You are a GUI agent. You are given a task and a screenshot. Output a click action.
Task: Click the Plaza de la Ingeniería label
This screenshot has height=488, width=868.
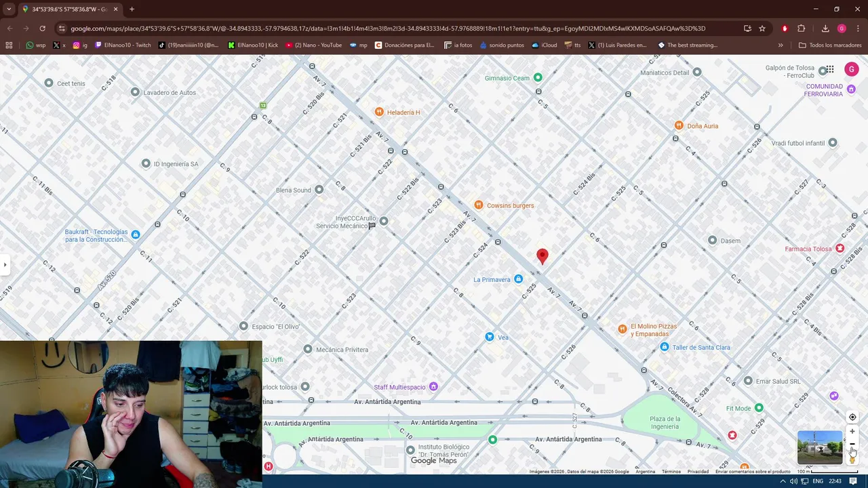coord(665,423)
